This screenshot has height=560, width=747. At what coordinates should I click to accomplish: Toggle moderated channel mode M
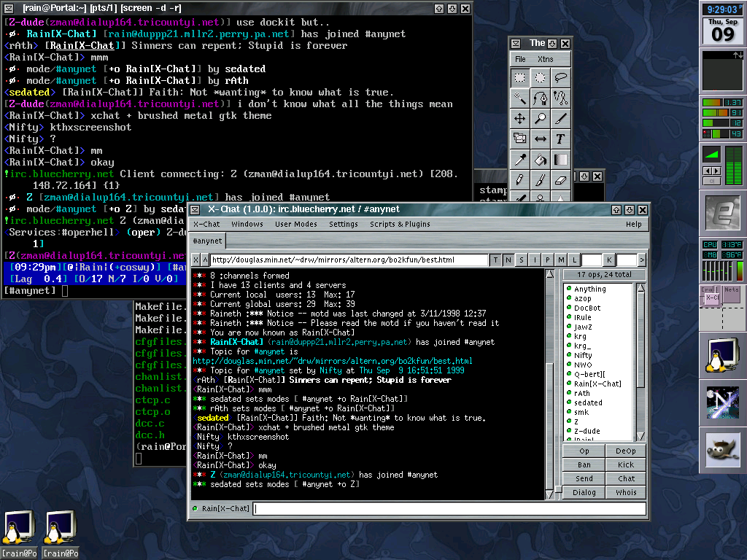(x=561, y=260)
